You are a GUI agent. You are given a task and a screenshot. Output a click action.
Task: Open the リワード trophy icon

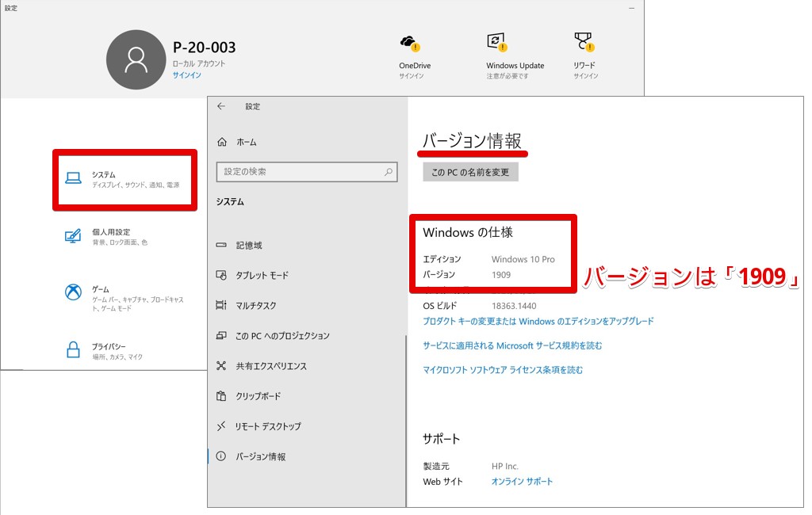tap(584, 42)
